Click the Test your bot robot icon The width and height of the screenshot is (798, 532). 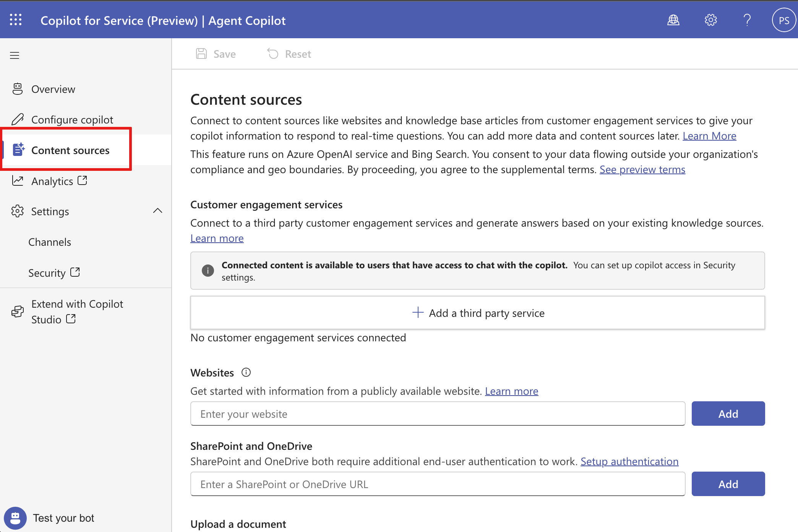15,518
